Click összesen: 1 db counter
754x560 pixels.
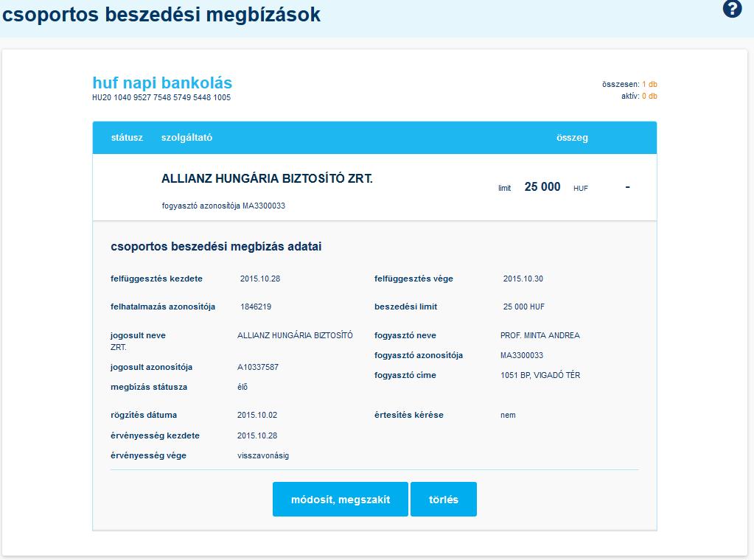(629, 84)
